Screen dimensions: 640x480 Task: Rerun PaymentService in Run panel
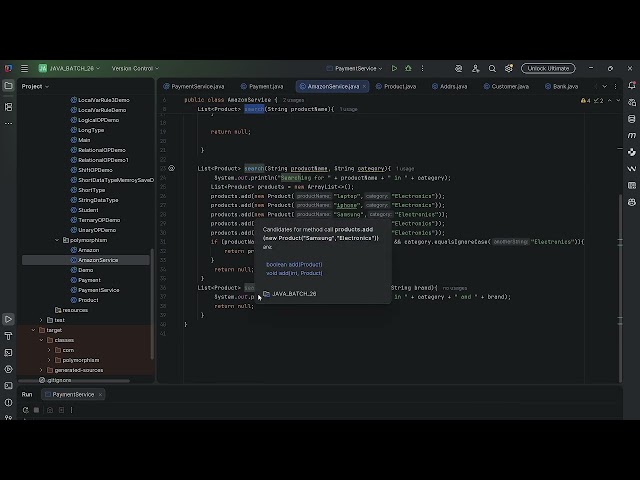[25, 410]
